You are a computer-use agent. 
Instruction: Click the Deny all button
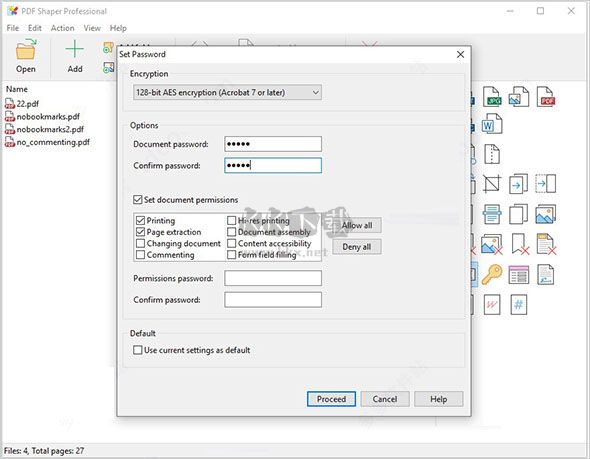click(357, 247)
